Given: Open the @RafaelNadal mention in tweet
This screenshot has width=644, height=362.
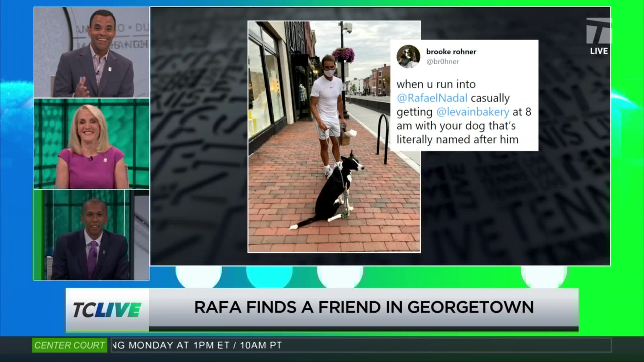Looking at the screenshot, I should click(432, 98).
